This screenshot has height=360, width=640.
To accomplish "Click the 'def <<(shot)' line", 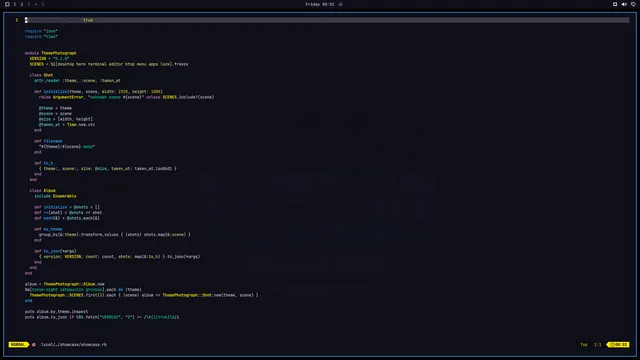I will [x=68, y=213].
